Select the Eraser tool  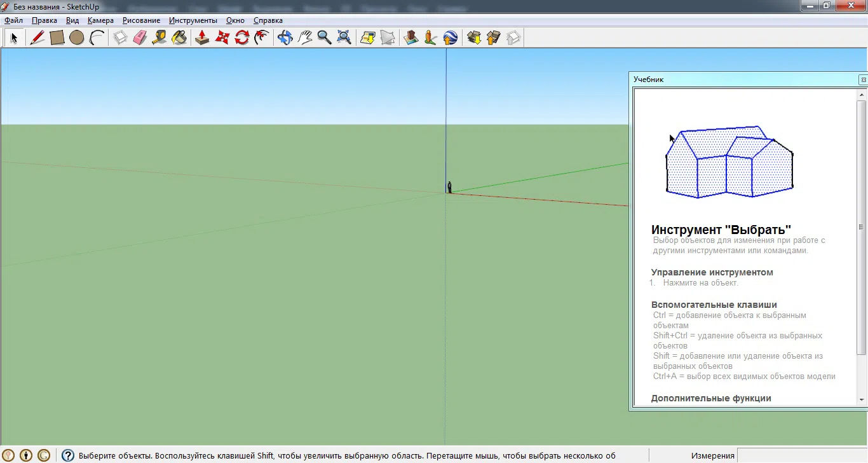tap(140, 38)
